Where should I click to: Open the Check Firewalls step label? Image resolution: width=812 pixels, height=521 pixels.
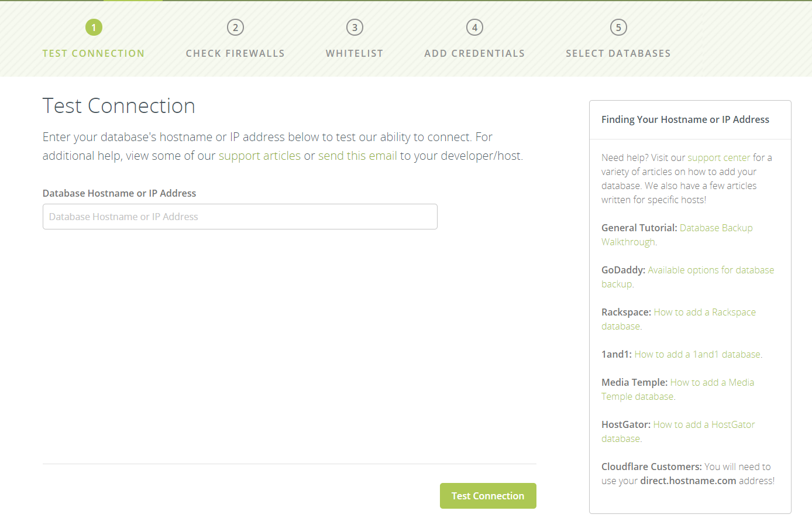(x=235, y=53)
